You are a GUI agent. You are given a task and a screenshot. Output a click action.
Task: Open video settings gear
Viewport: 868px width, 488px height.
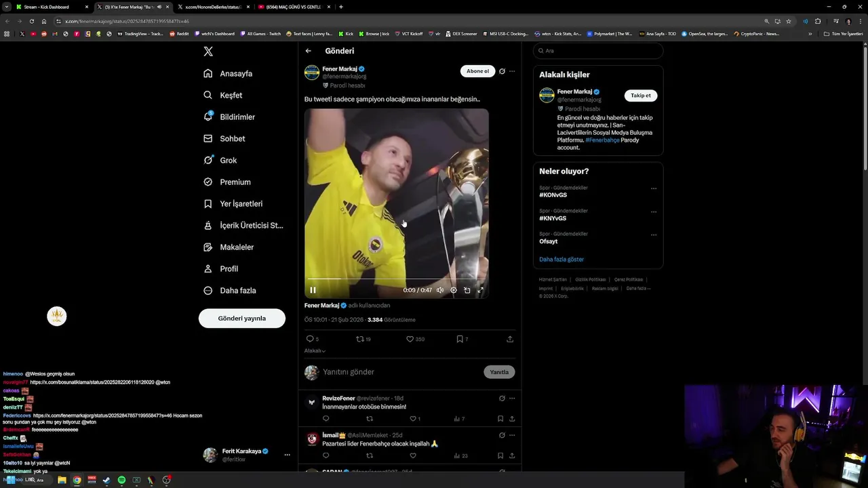pos(454,290)
